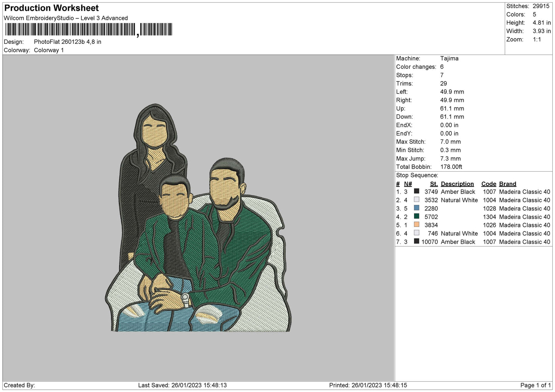The width and height of the screenshot is (555, 392).
Task: Click 'Page 1 of 1' in footer
Action: 535,385
